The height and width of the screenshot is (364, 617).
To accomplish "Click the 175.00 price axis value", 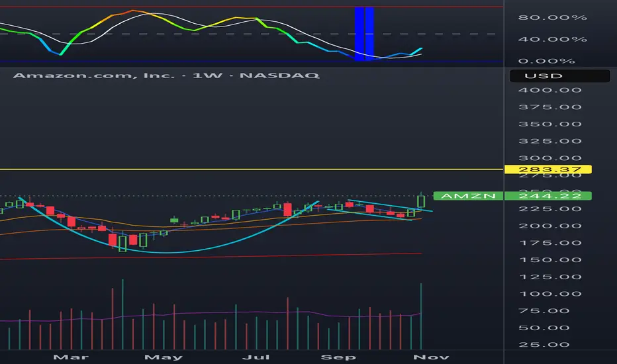I will coord(549,243).
